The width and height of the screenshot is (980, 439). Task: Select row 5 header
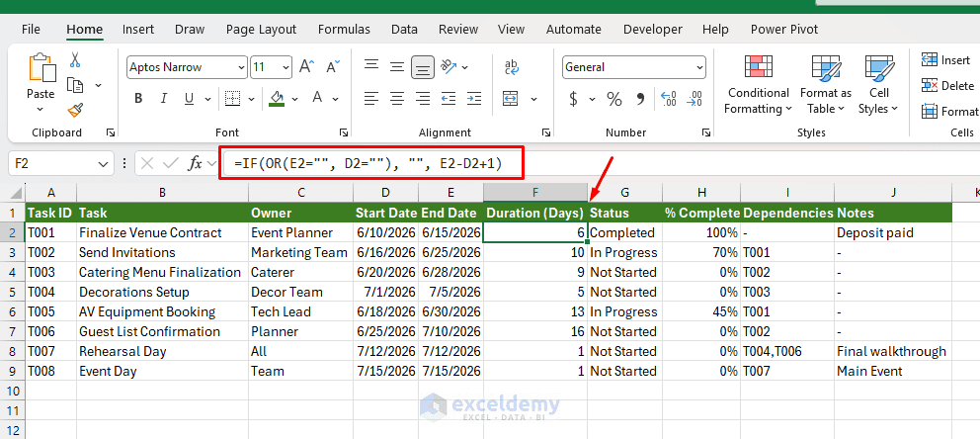pos(13,292)
